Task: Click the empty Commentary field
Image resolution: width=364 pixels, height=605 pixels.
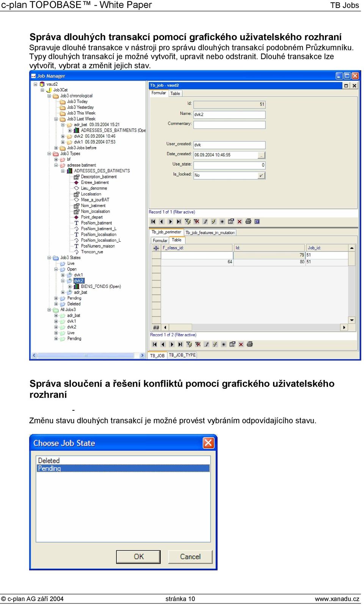Action: 229,124
